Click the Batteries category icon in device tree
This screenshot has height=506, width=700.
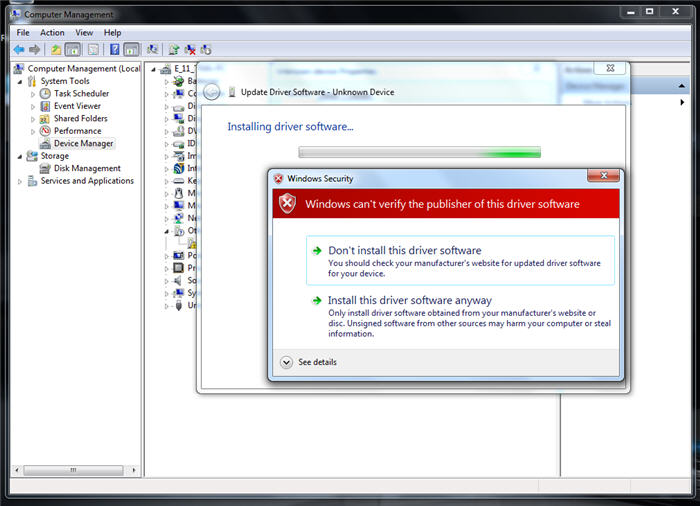click(179, 81)
